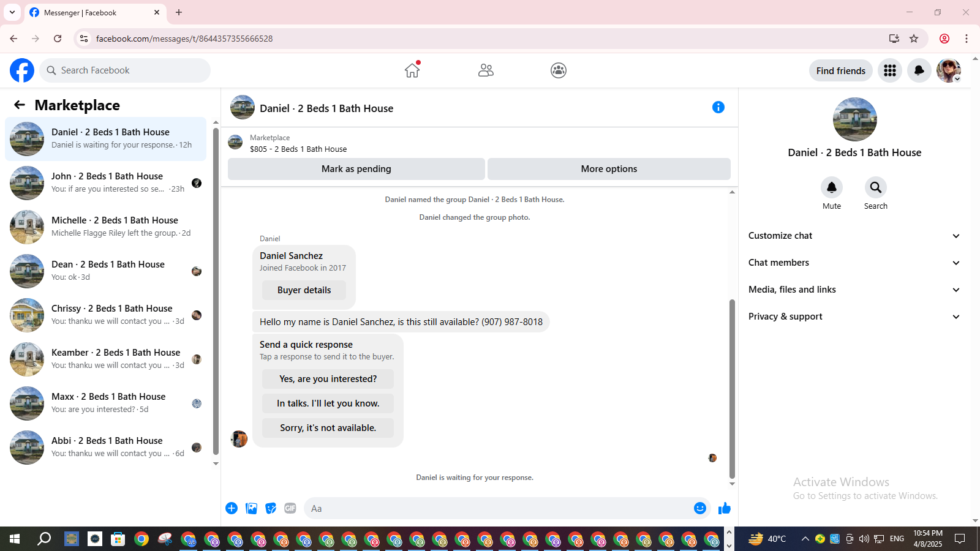Click the chat messages scrollbar
The width and height of the screenshot is (980, 551).
(x=732, y=389)
